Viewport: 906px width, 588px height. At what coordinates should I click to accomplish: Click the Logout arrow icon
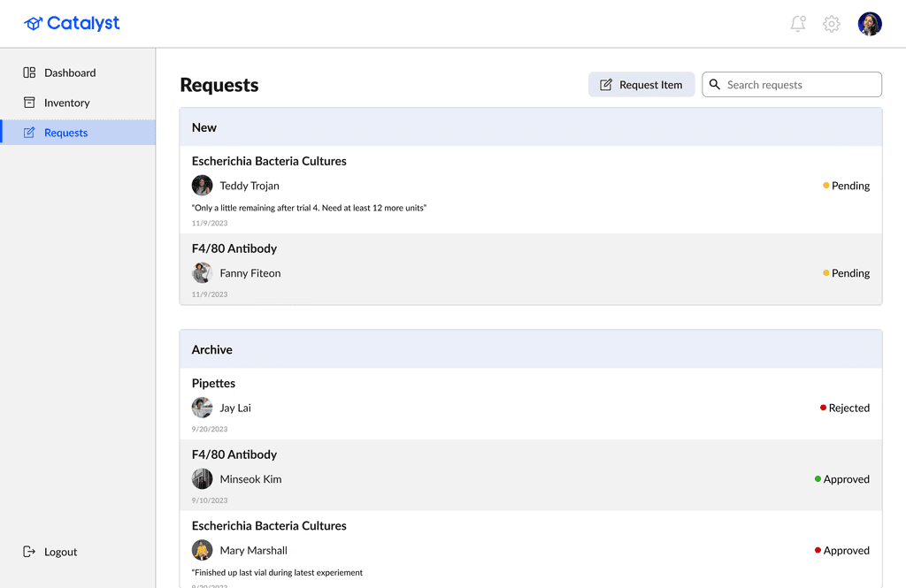29,552
